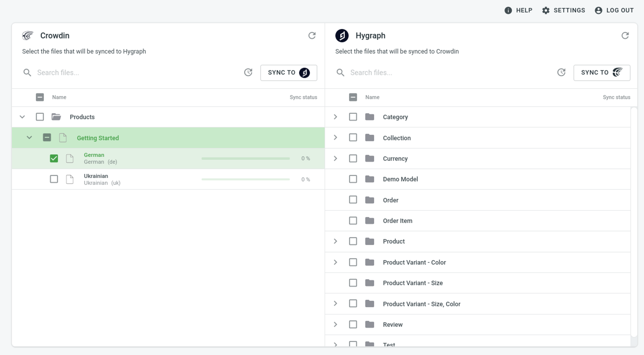This screenshot has width=644, height=355.
Task: Click the Products open-folder icon
Action: 56,117
